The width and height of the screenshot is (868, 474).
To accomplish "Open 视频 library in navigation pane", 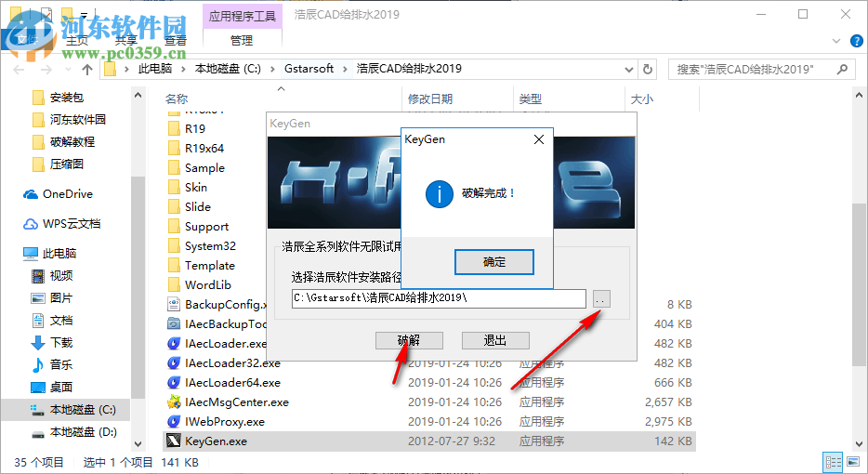I will [61, 276].
